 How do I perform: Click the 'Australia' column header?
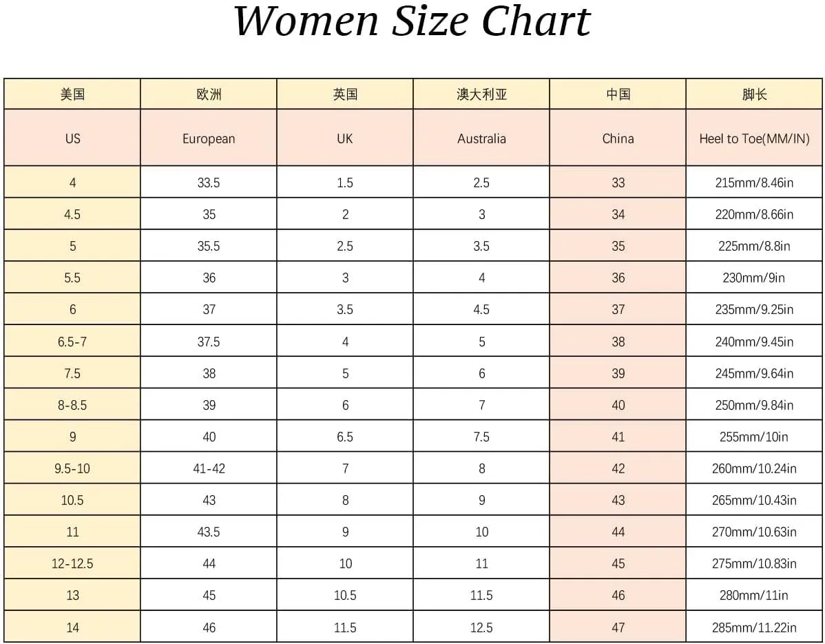pos(481,138)
